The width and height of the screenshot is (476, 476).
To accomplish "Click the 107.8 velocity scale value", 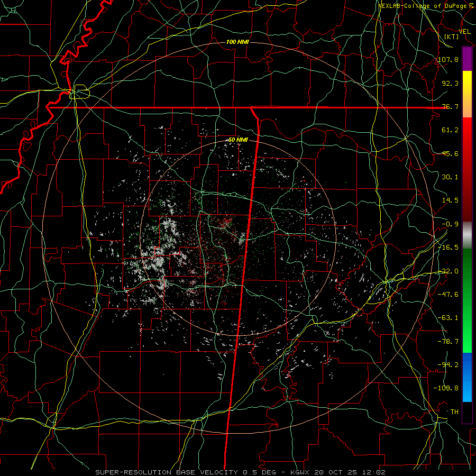I will (x=448, y=59).
